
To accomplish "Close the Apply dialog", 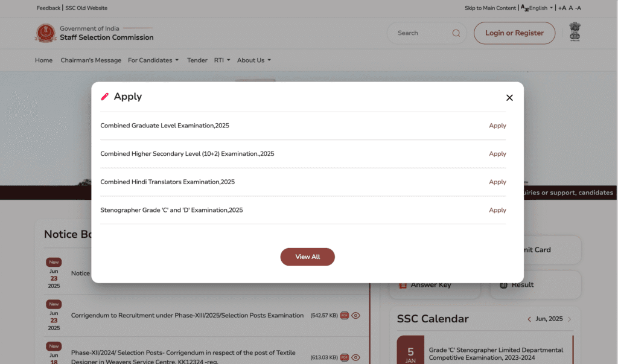I will [x=509, y=97].
